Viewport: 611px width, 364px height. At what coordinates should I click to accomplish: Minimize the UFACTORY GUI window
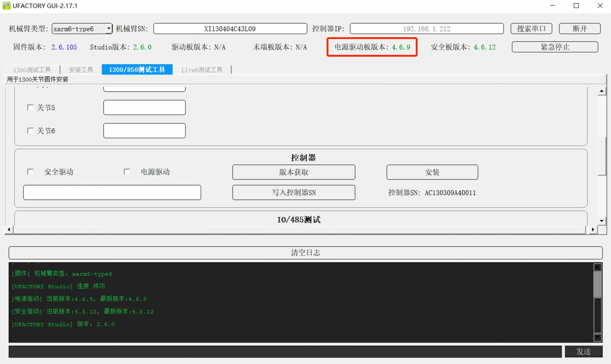553,6
